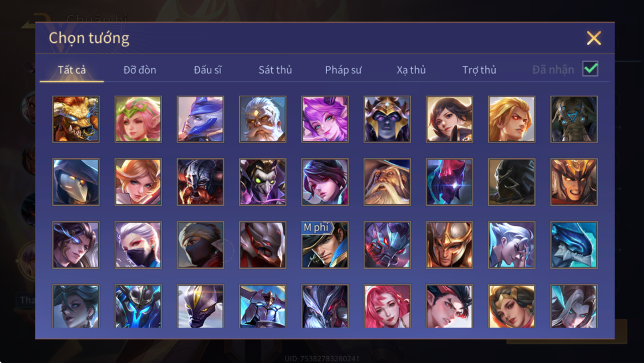Select the Tất cả tab
644x363 pixels.
[72, 70]
